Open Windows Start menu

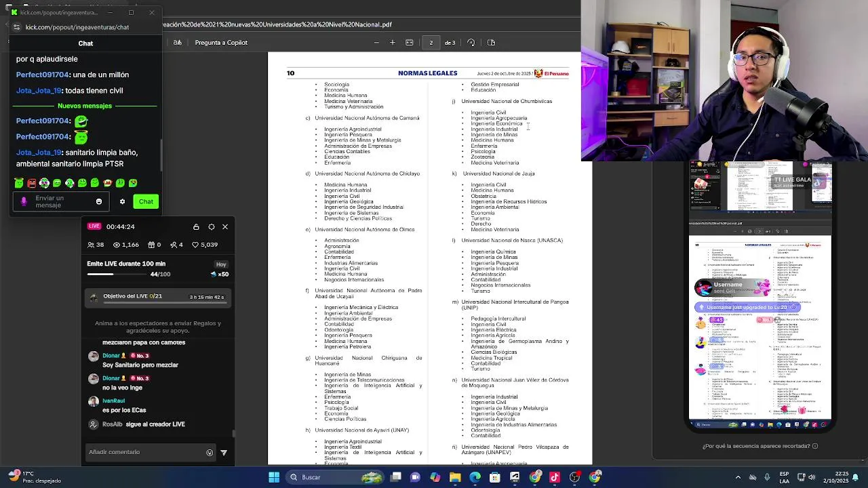[274, 477]
